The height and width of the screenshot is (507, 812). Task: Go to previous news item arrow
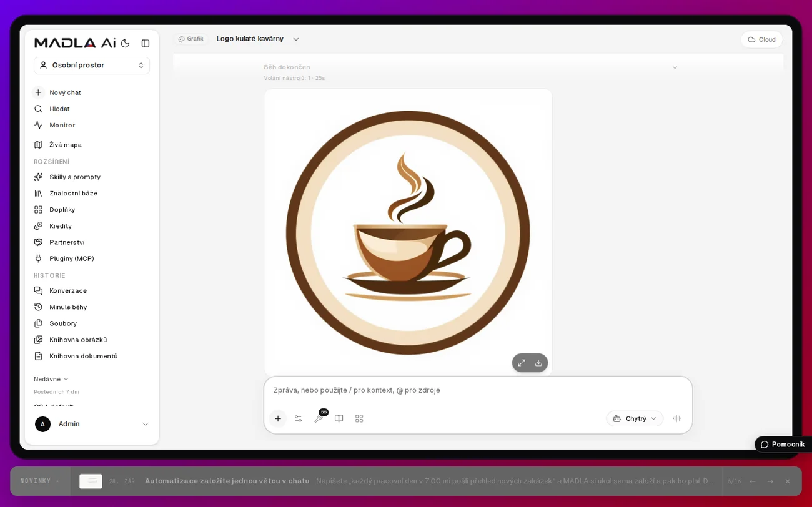(753, 481)
